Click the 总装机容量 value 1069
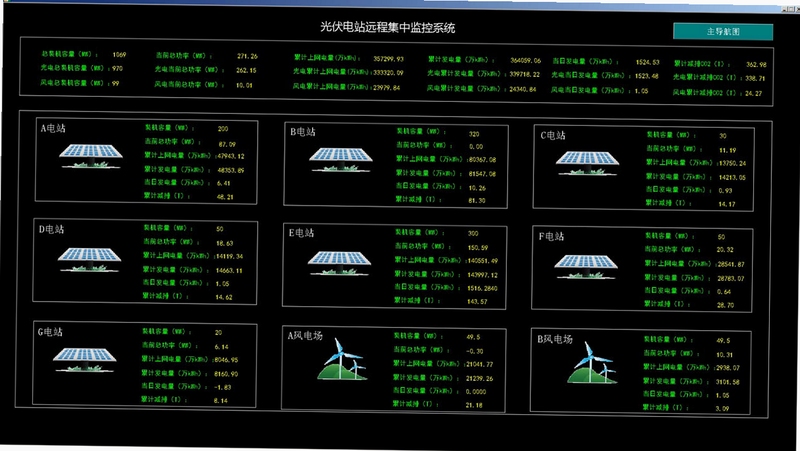This screenshot has width=800, height=451. [119, 55]
